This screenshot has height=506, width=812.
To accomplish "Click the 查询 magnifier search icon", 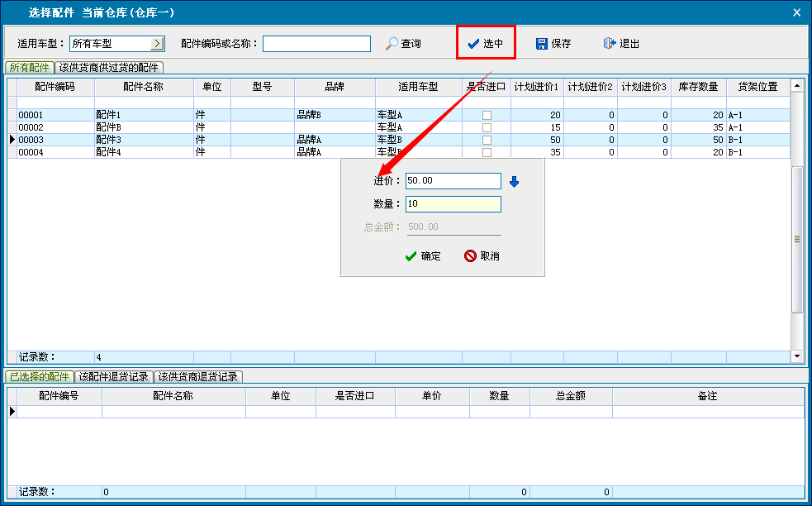I will (392, 44).
